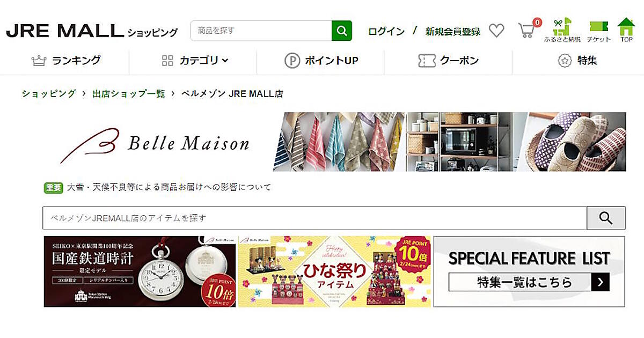Viewport: 644px width, 338px height.
Task: Open the favorites heart icon
Action: pyautogui.click(x=496, y=31)
